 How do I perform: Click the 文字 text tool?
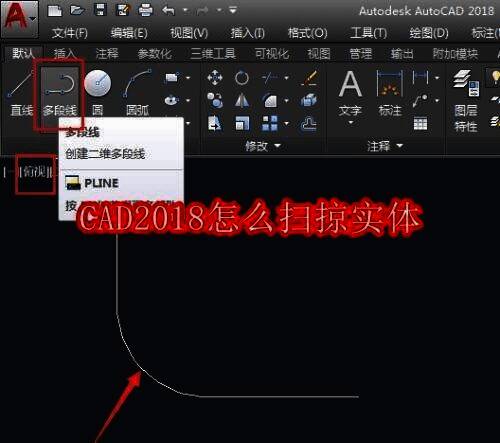point(350,93)
